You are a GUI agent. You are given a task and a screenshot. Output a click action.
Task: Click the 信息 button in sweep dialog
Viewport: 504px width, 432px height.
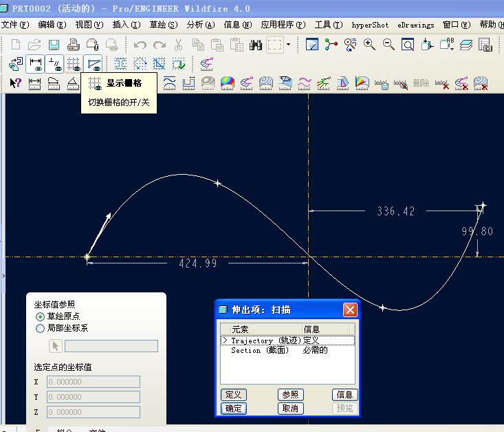tap(345, 395)
